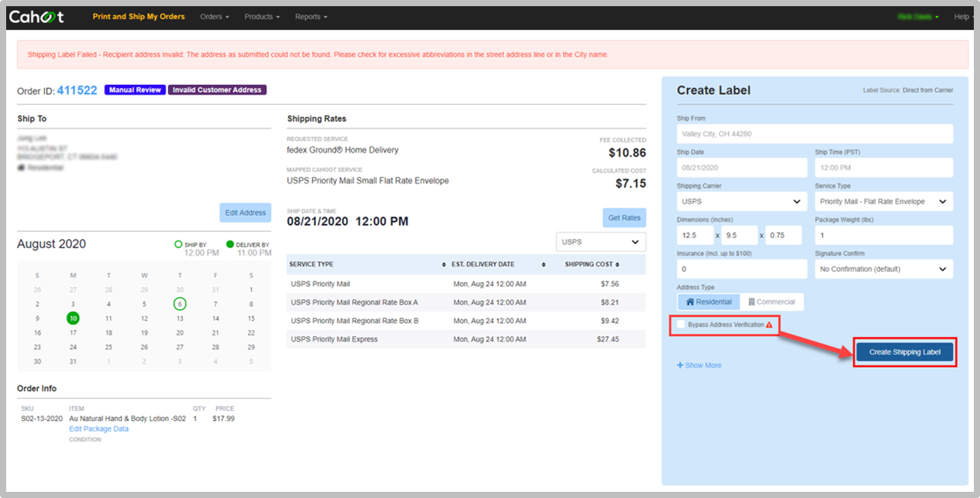This screenshot has height=498, width=980.
Task: Select August 21 on the calendar
Action: [215, 333]
